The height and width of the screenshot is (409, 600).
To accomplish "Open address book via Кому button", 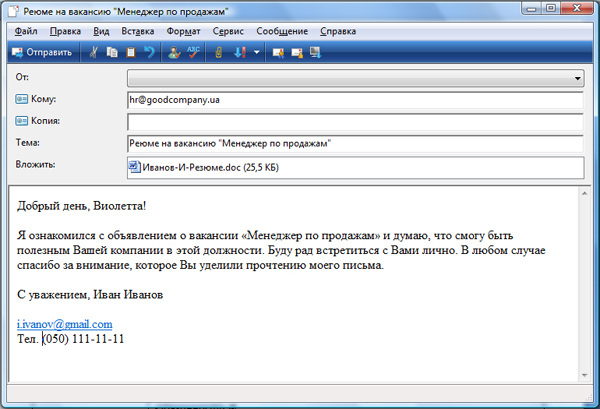I will point(36,99).
